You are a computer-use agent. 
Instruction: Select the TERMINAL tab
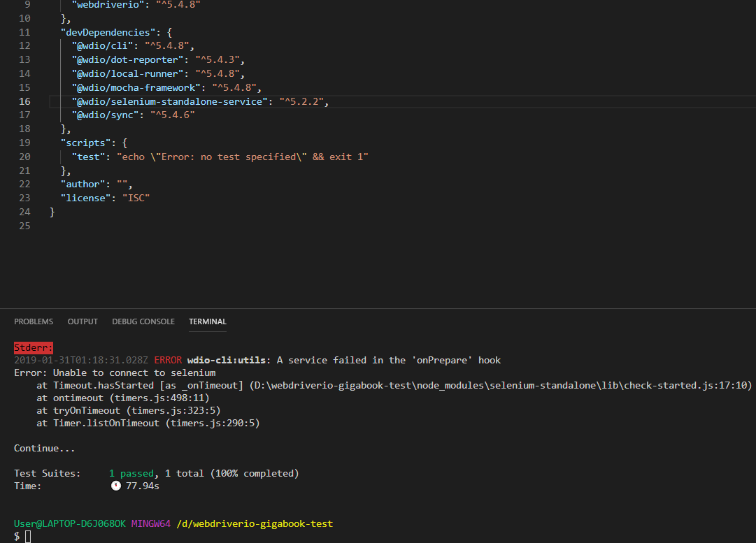(207, 321)
